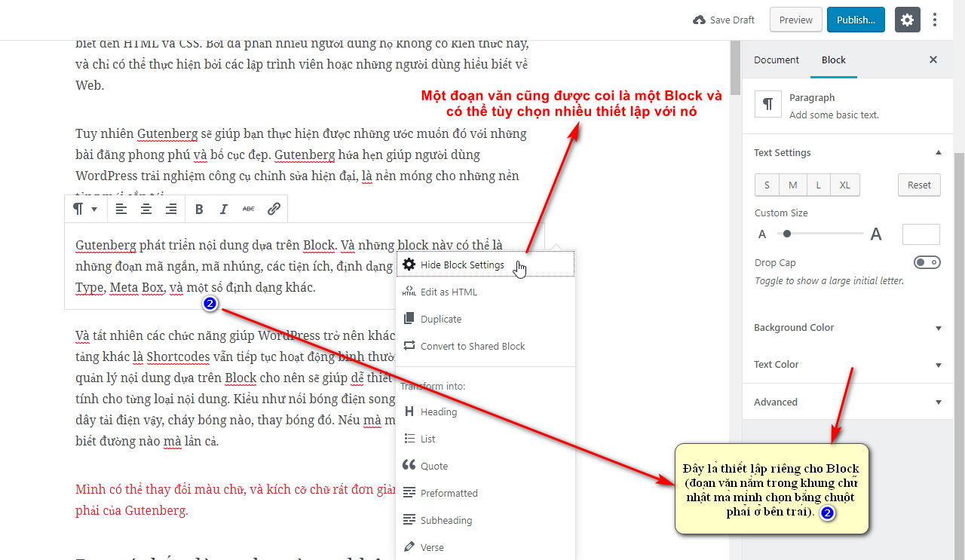The width and height of the screenshot is (965, 560).
Task: Click the Preformatted transform icon
Action: (x=409, y=493)
